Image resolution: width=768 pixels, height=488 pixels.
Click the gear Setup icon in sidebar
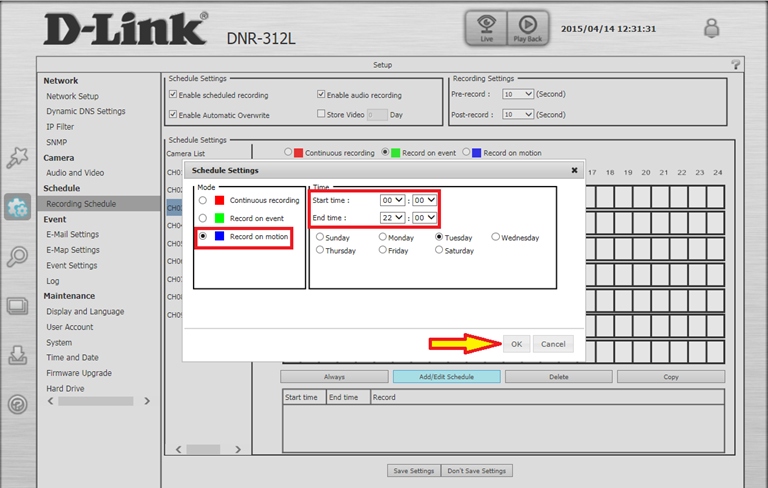pos(18,207)
